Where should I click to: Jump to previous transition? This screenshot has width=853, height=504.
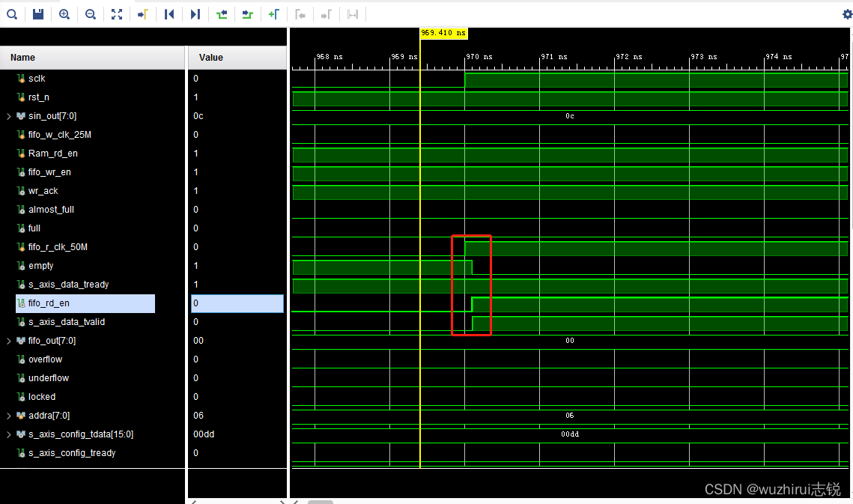[222, 14]
